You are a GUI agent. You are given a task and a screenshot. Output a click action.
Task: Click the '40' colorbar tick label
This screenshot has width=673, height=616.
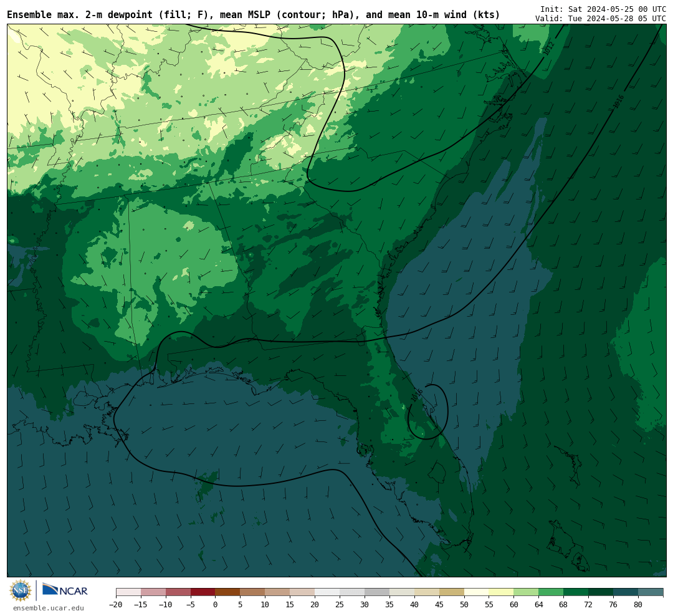414,605
